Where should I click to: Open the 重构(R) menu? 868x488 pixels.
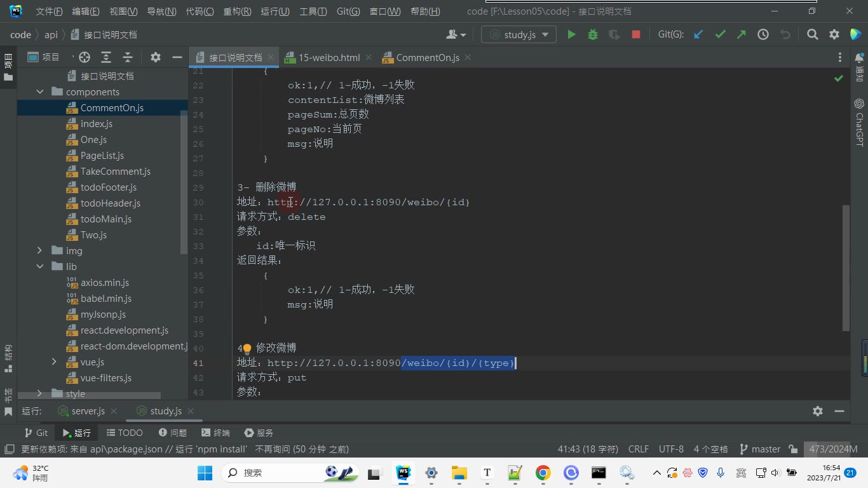point(237,11)
